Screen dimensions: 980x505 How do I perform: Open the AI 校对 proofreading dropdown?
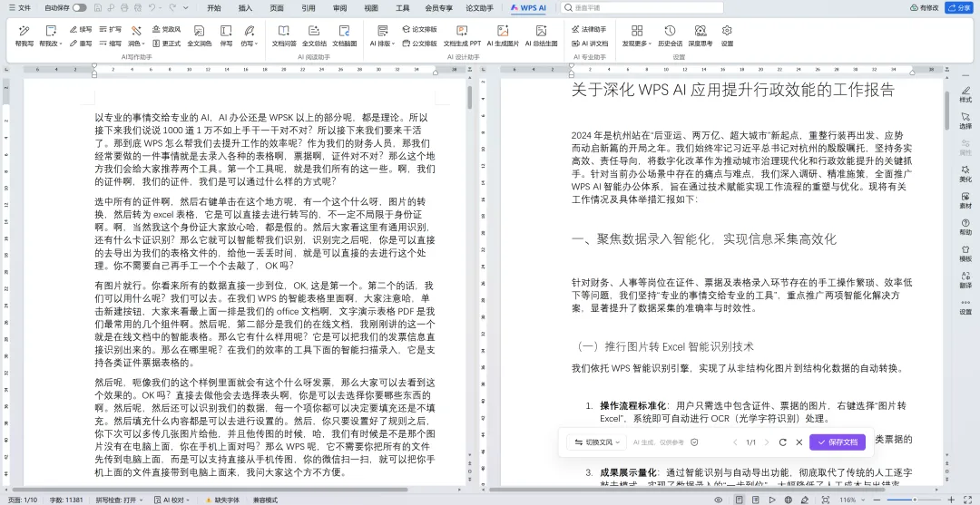173,500
